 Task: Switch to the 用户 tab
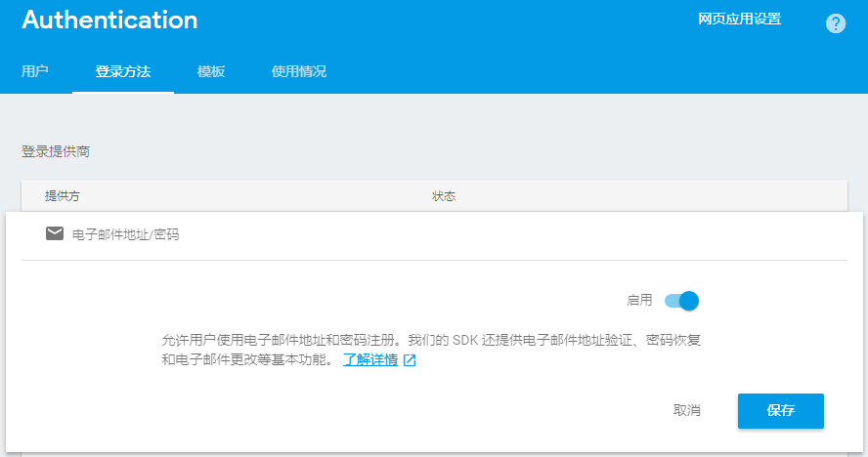tap(35, 71)
